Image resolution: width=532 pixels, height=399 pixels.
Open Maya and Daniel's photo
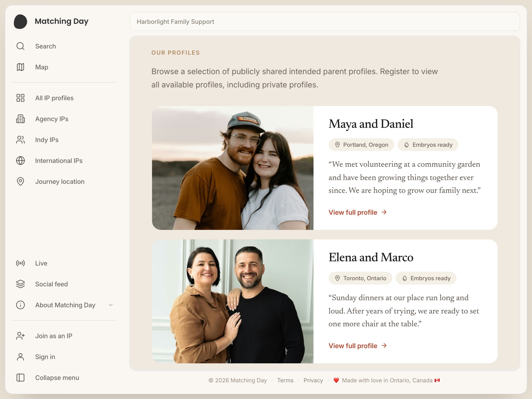(233, 168)
